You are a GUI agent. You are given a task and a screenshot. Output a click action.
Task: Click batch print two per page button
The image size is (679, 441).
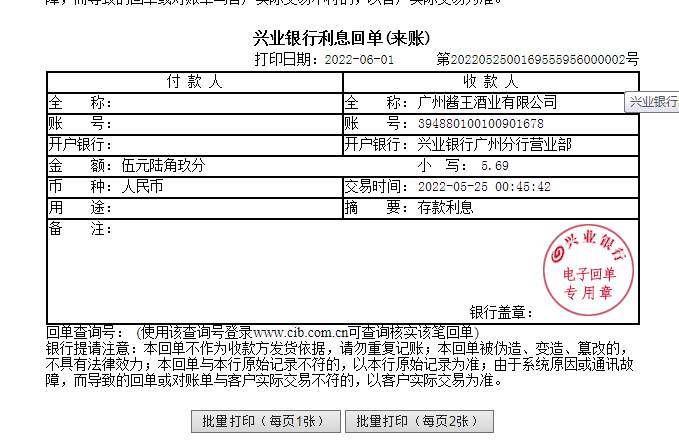(419, 421)
